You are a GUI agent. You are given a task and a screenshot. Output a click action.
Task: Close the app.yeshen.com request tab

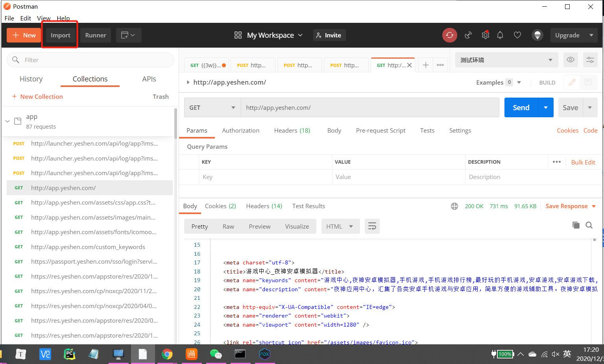pyautogui.click(x=410, y=65)
